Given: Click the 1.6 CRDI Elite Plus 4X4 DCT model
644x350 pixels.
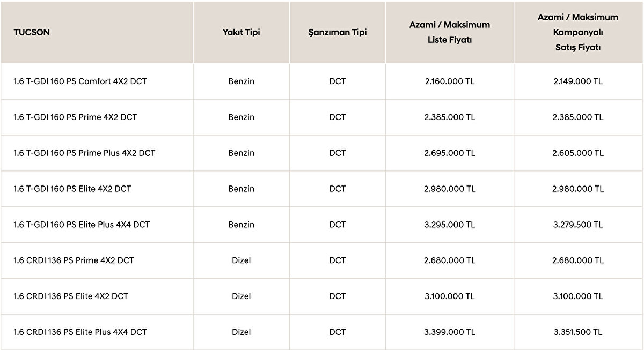Looking at the screenshot, I should (80, 332).
